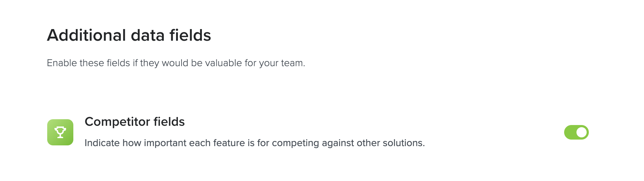The width and height of the screenshot is (644, 181).
Task: Click the Additional data fields heading
Action: tap(129, 35)
